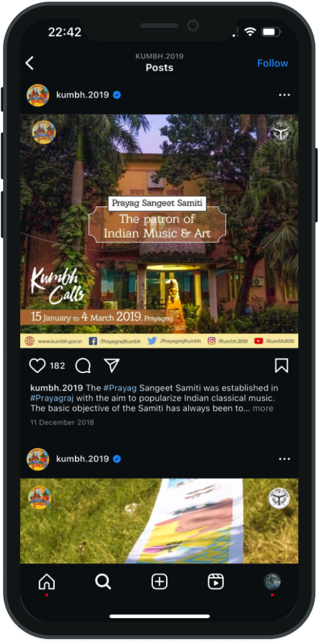The image size is (319, 644).
Task: Open comments with speech bubble icon
Action: pyautogui.click(x=83, y=365)
